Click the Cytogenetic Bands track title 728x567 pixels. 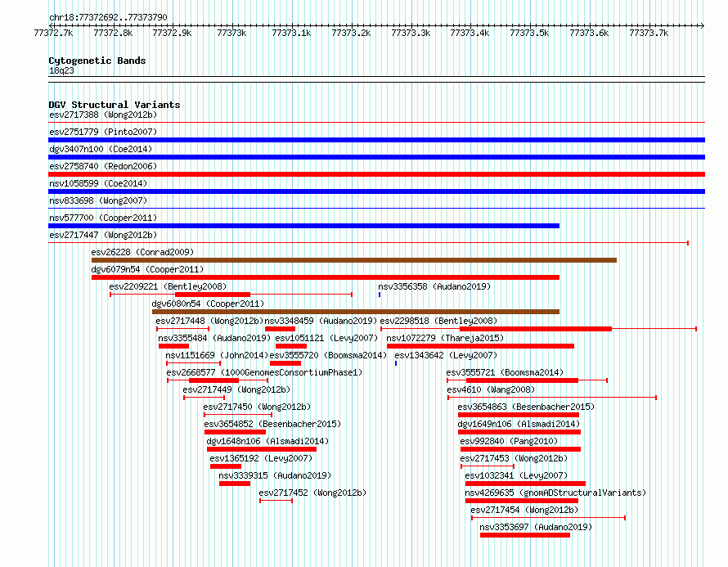click(97, 61)
